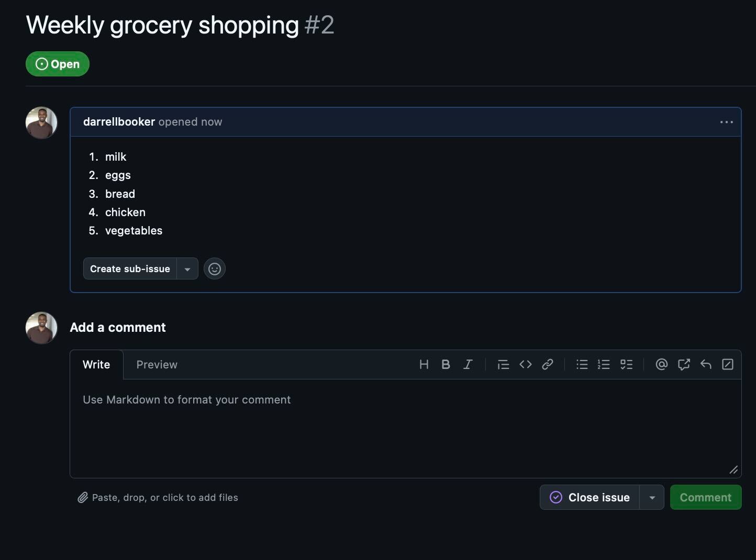This screenshot has width=756, height=560.
Task: Open the emoji reaction picker
Action: (215, 268)
